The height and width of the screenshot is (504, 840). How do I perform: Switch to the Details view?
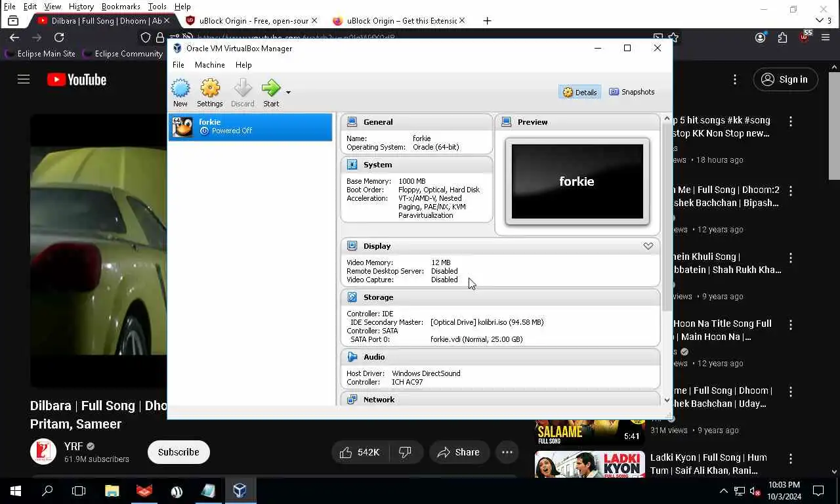tap(580, 93)
